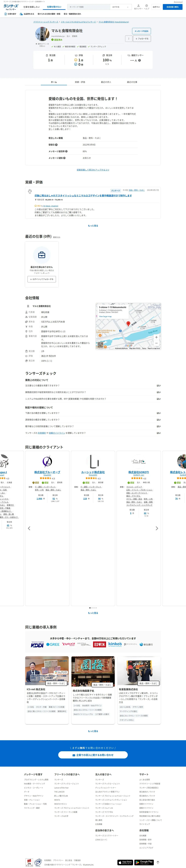186x868 pixels.
Task: Show previous clients with left carousel arrow
Action: click(29, 528)
